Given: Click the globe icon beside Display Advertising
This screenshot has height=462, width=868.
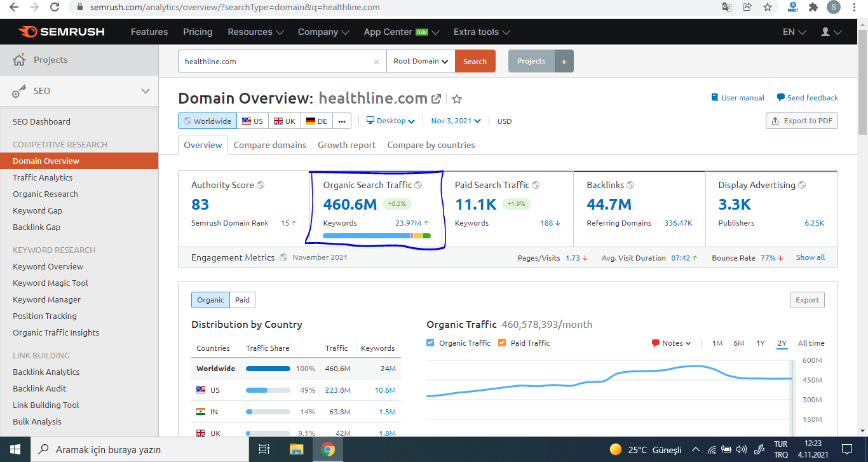Looking at the screenshot, I should tap(802, 185).
